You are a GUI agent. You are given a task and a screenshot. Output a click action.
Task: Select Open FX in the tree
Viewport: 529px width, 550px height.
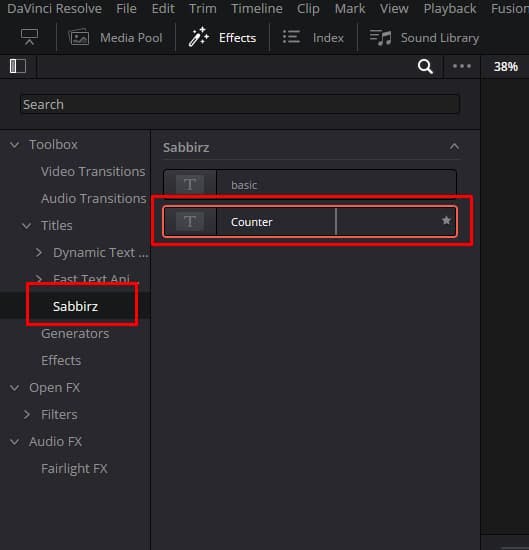(54, 388)
